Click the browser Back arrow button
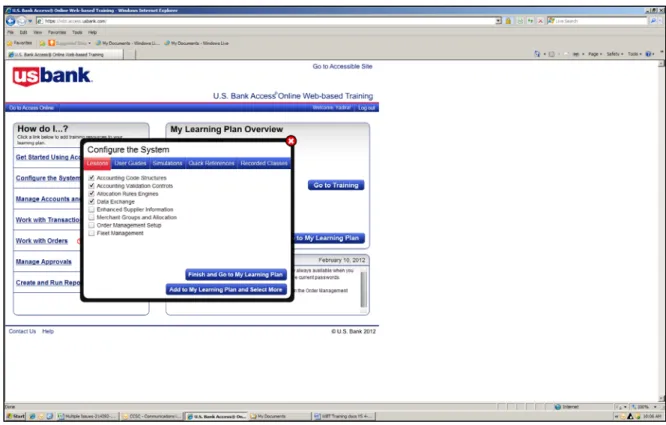This screenshot has width=666, height=425. (11, 21)
